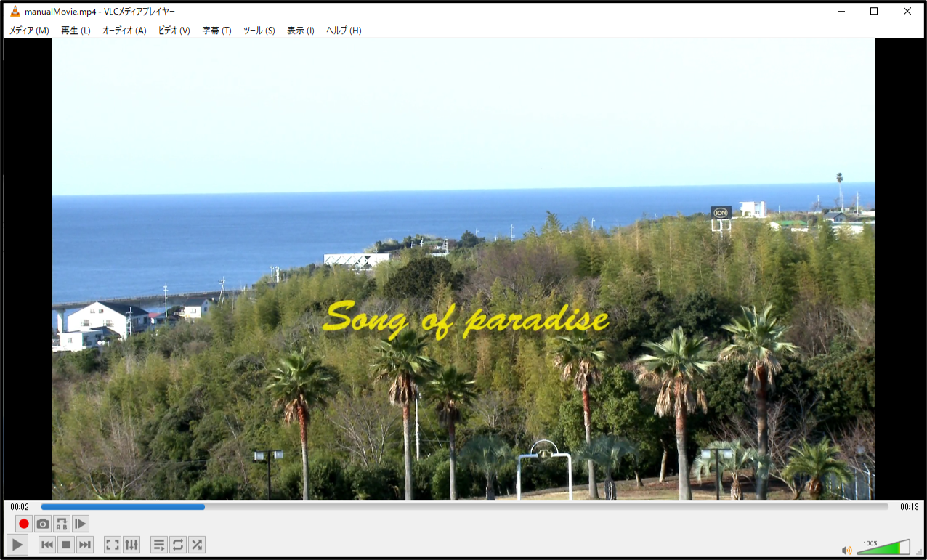This screenshot has width=927, height=560.
Task: Open the 字幕 (T) subtitle menu
Action: 216,31
